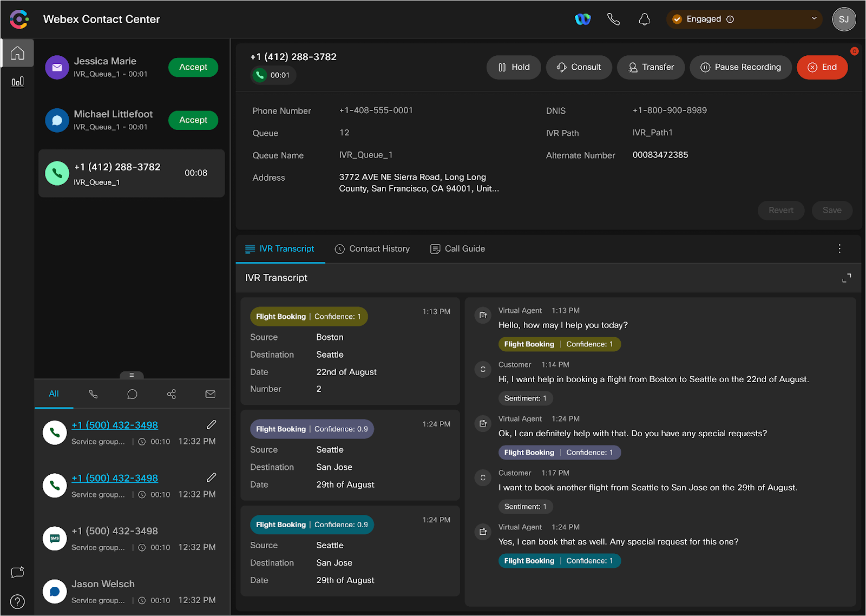Open the Agent Performance Statistics sidebar icon

(x=17, y=82)
